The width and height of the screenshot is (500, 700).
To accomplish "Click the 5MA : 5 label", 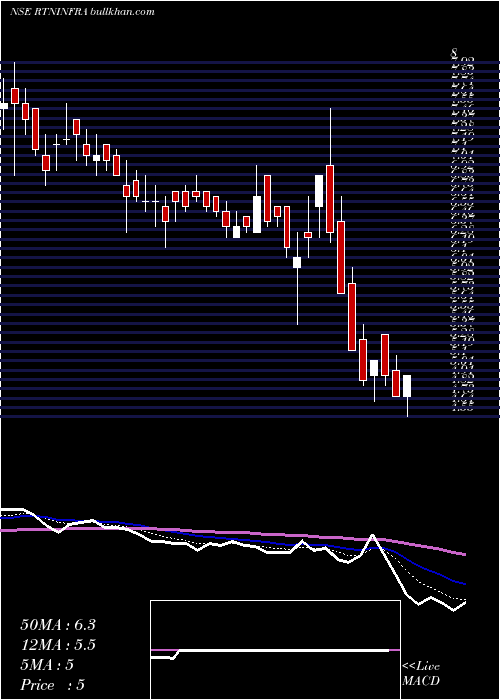I will click(x=47, y=665).
